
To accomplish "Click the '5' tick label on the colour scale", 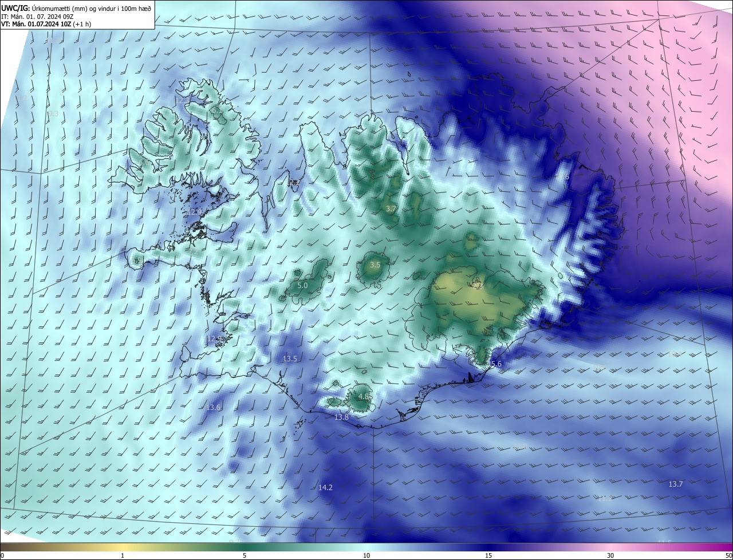I will tap(245, 555).
